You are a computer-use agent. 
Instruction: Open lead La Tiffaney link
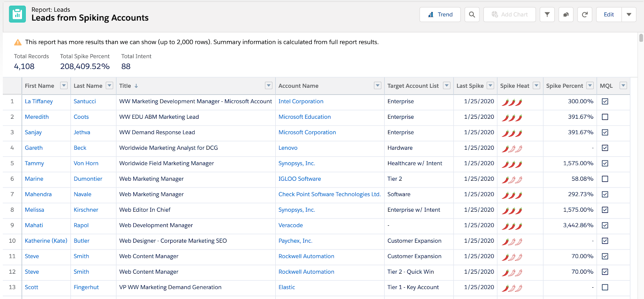coord(39,101)
